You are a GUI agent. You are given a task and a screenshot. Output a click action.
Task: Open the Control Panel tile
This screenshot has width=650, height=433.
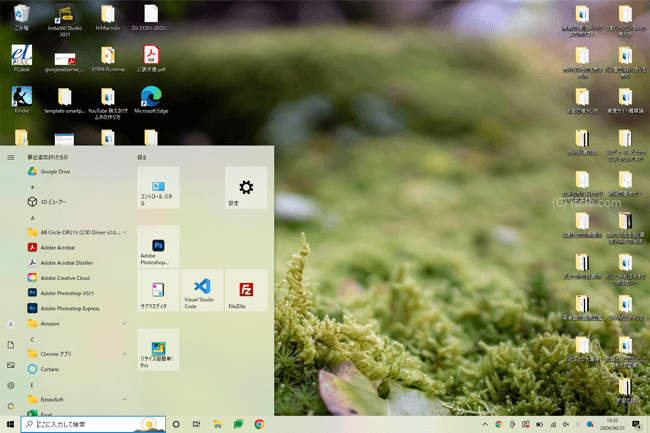tap(158, 187)
